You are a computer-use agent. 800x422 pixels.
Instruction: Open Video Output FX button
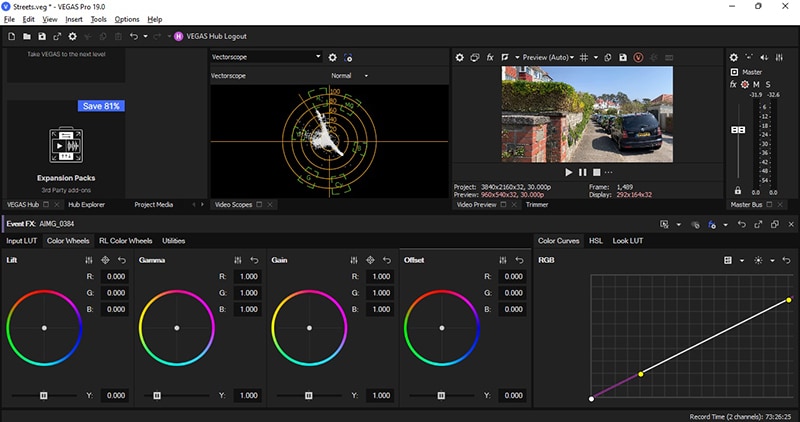click(x=490, y=58)
